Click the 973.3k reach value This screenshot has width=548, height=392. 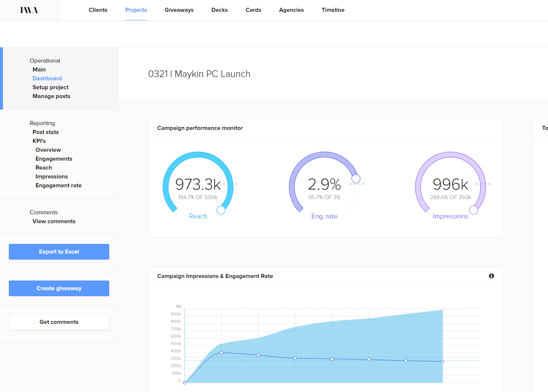198,184
